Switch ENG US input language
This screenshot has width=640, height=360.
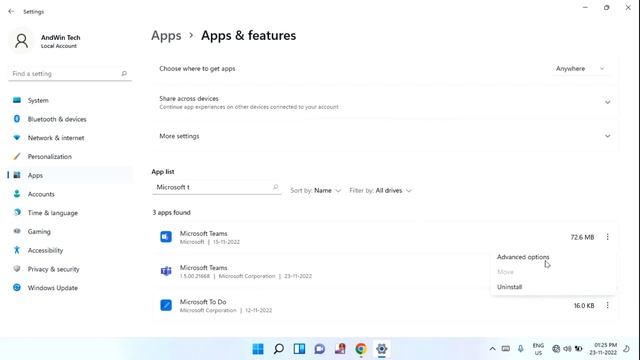tap(538, 349)
